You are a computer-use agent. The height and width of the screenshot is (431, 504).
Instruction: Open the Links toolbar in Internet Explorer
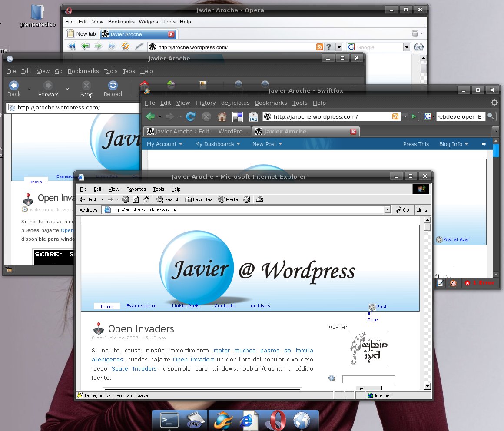(422, 210)
